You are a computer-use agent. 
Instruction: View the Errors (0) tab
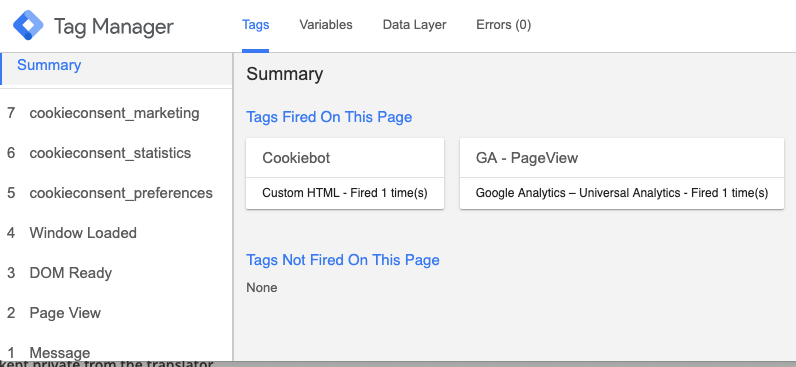(504, 25)
